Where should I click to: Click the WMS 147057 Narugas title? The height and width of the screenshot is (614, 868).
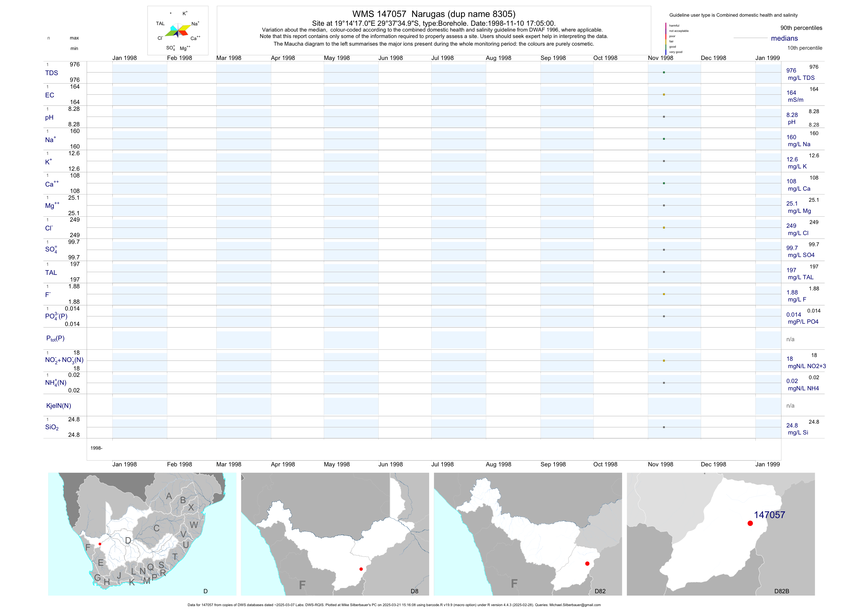point(434,14)
